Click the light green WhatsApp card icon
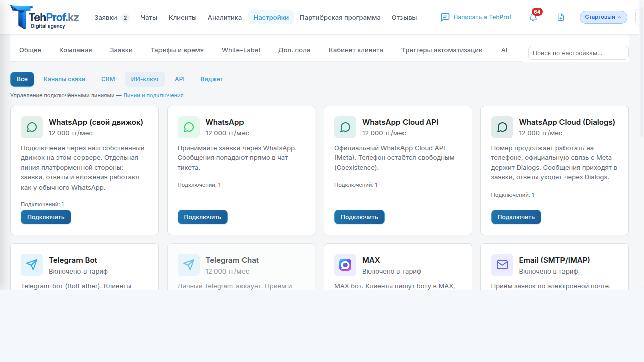Viewport: 644px width, 362px height. click(189, 127)
